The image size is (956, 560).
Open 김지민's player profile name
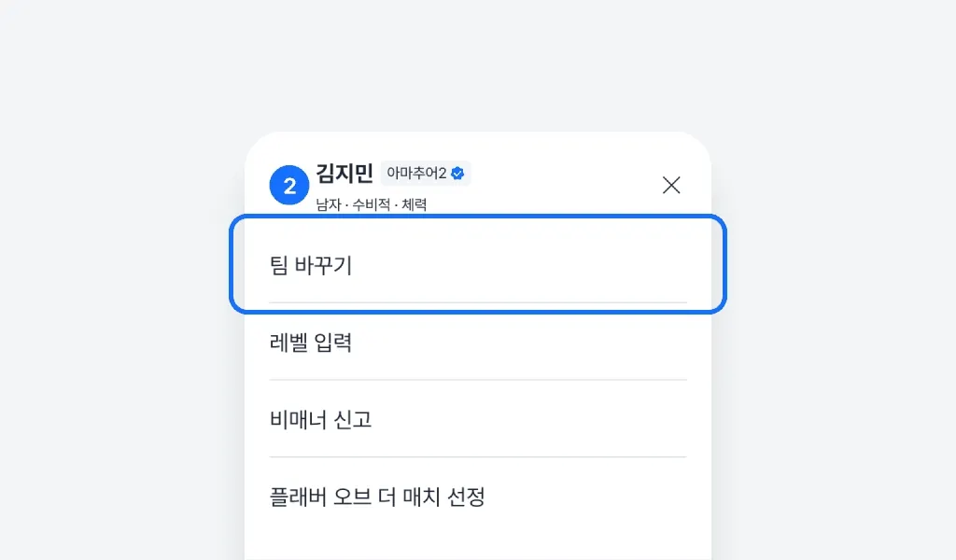(x=344, y=173)
